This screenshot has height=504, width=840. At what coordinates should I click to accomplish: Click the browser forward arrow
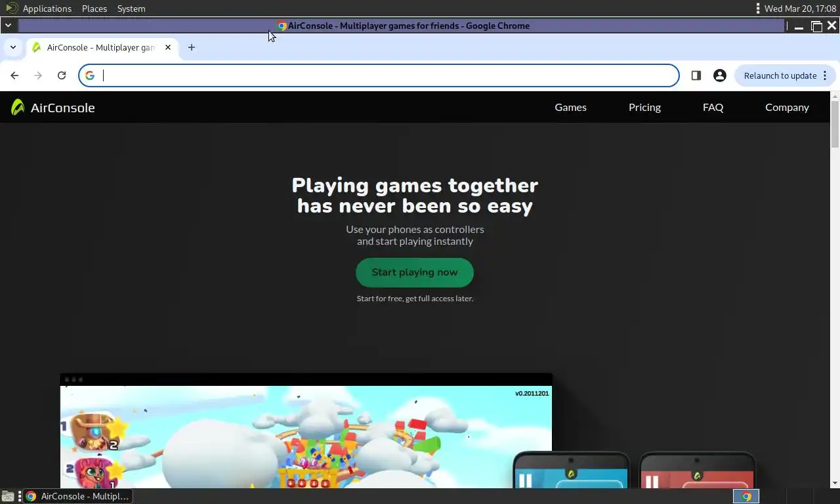point(38,75)
